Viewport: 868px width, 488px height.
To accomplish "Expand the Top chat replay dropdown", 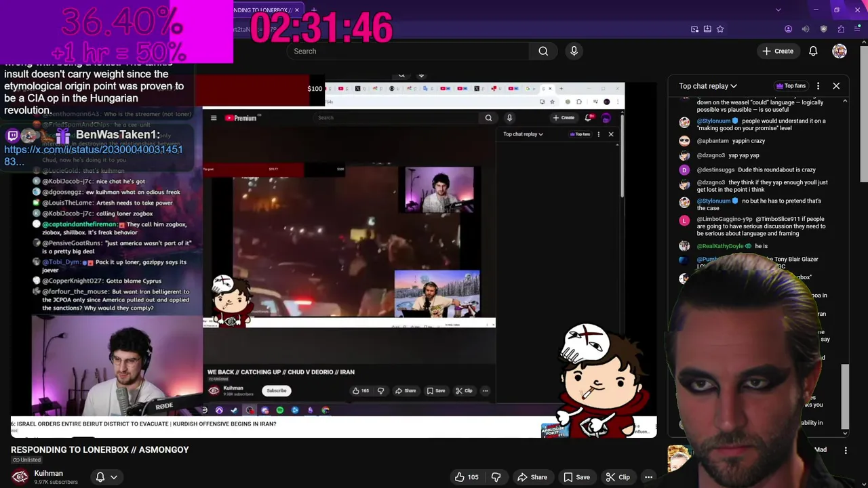I will click(708, 86).
